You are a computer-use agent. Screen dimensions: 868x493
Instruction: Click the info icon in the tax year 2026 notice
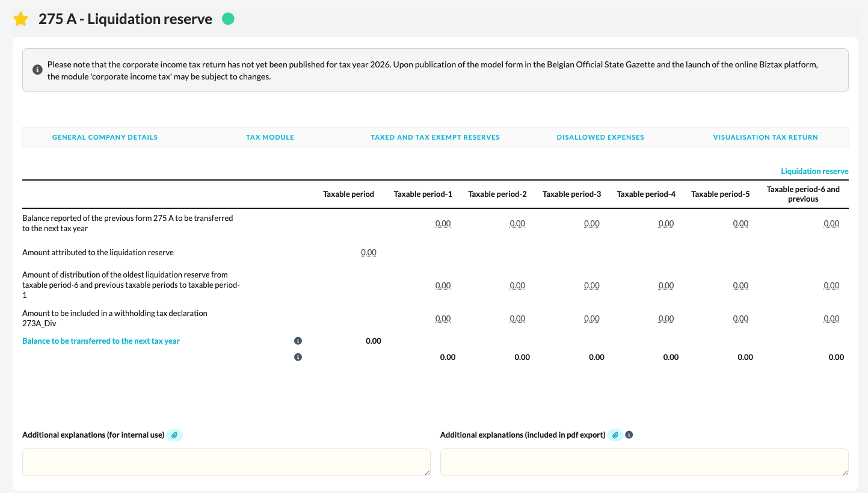point(37,70)
